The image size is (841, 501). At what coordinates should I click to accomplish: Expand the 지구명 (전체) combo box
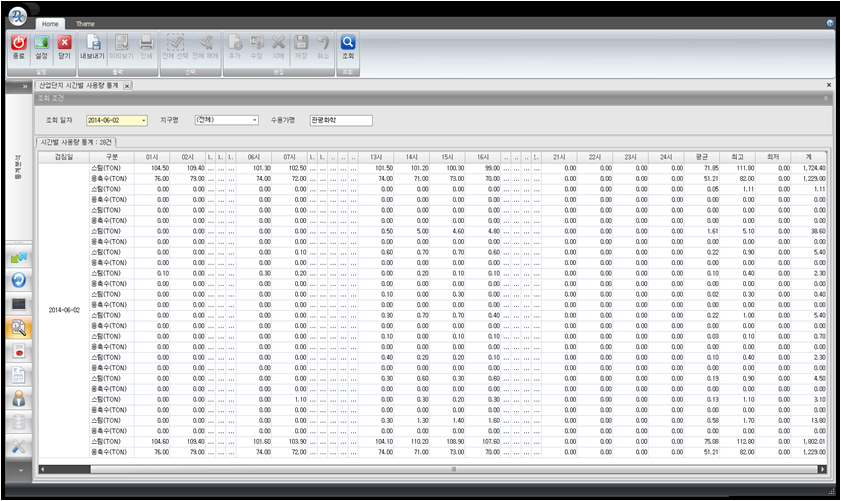click(x=254, y=120)
